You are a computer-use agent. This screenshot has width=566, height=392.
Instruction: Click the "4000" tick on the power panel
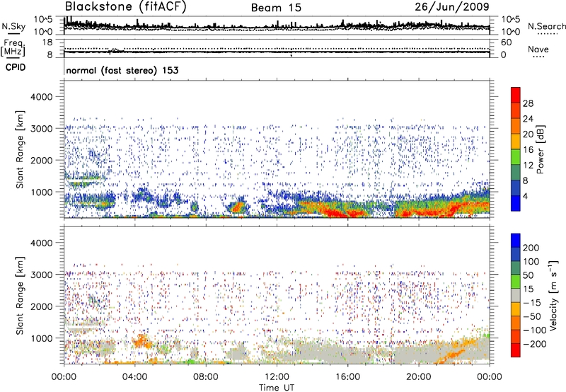coord(42,97)
